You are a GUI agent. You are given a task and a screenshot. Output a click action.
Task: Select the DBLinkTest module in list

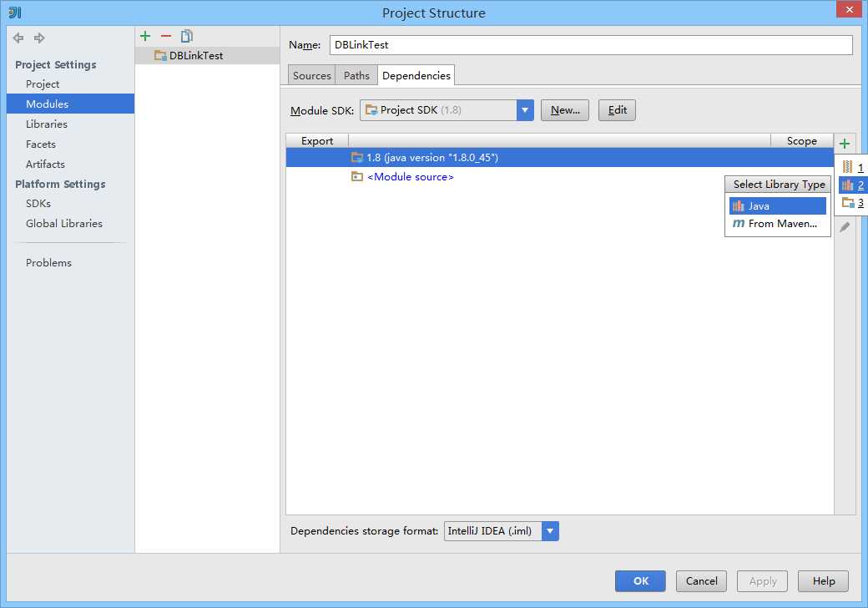[x=207, y=55]
